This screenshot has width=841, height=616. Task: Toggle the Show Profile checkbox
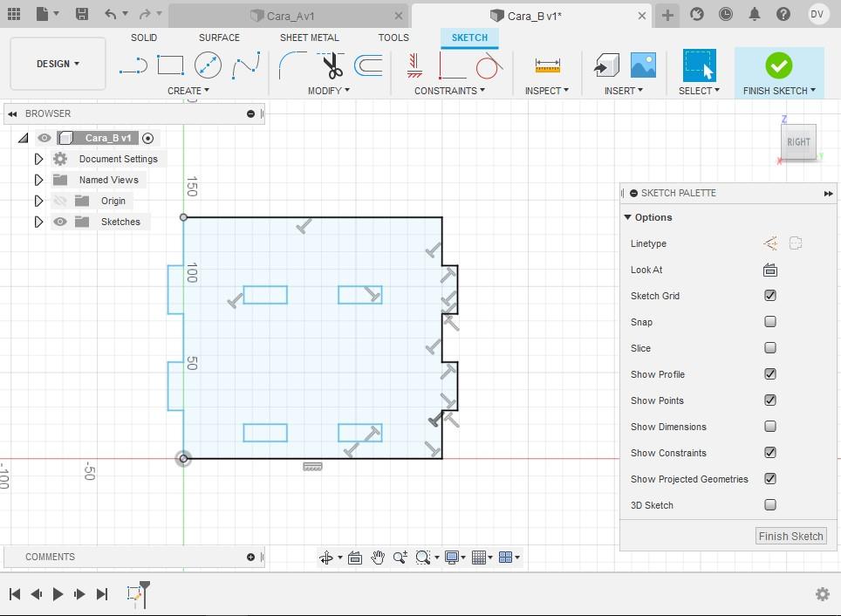coord(770,374)
